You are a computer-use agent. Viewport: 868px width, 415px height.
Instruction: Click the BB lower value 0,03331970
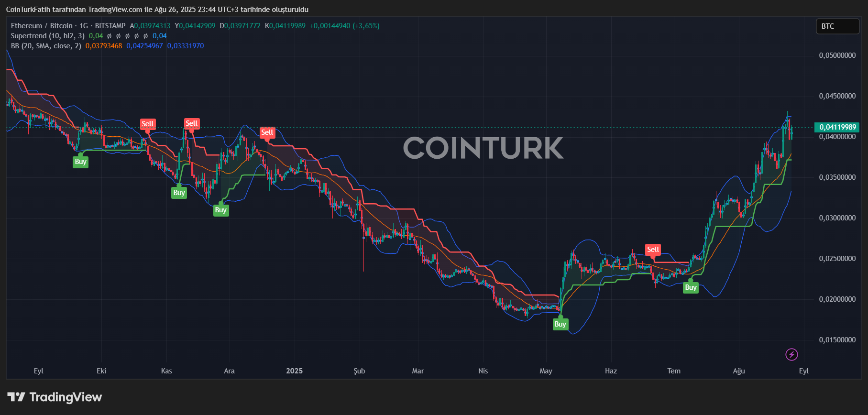186,46
